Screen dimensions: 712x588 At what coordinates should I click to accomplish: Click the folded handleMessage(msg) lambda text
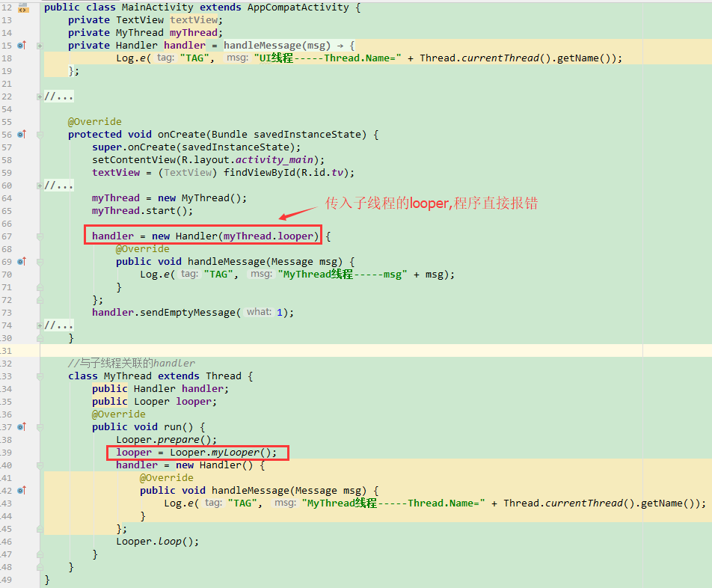tap(277, 46)
